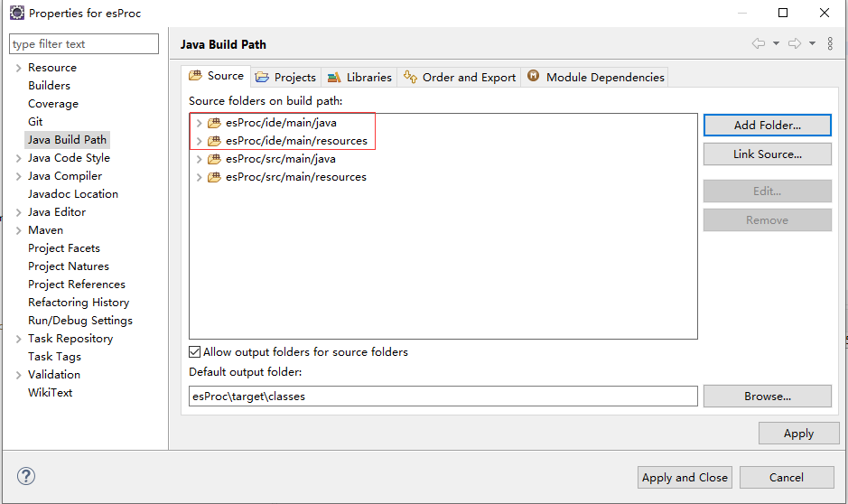Click the esProc/ide/main/resources package folder icon

pyautogui.click(x=214, y=141)
